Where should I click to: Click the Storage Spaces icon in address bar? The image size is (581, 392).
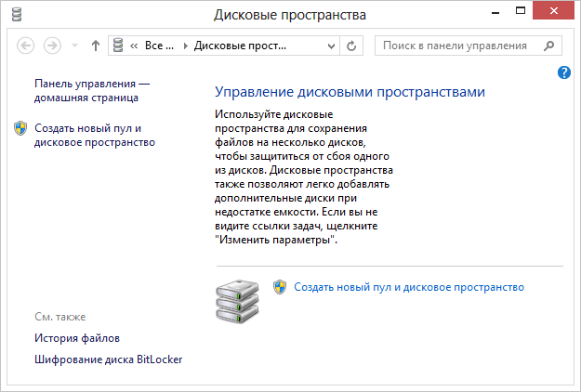click(x=118, y=46)
